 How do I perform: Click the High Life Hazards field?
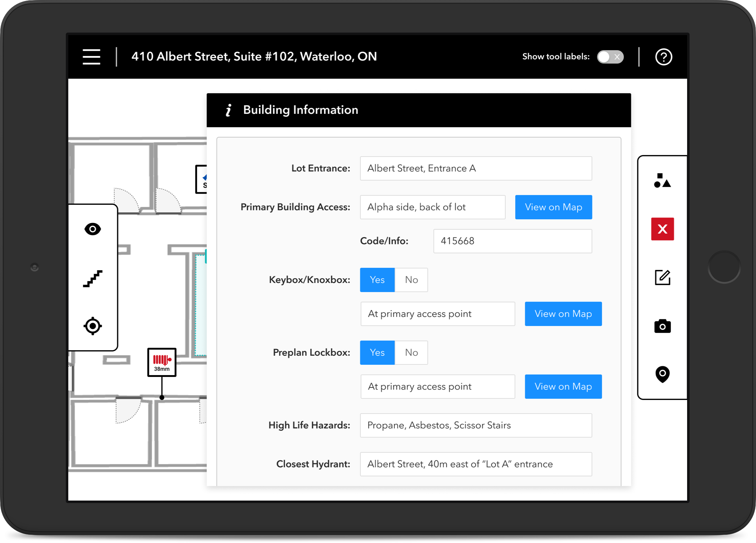click(x=476, y=425)
